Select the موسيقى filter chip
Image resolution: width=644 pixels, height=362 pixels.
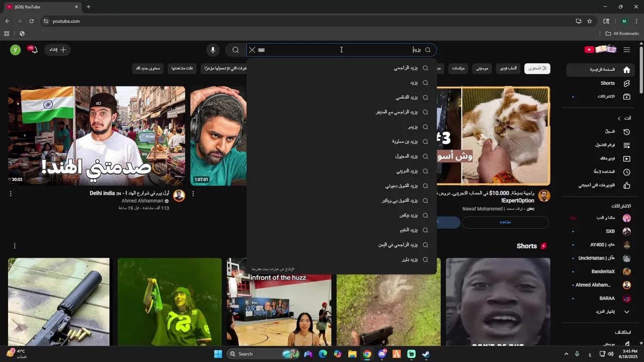click(x=482, y=68)
